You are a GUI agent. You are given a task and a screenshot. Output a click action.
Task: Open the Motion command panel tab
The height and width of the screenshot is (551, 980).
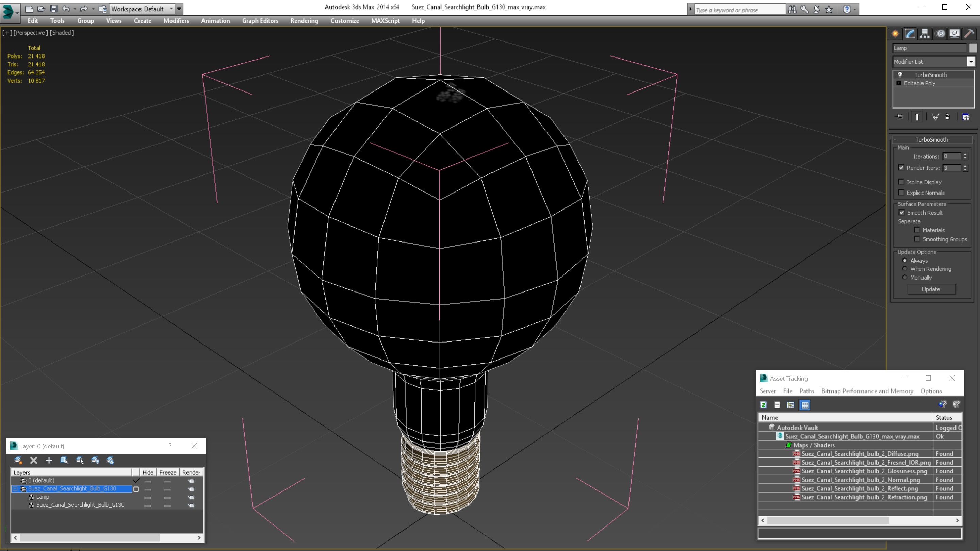940,34
